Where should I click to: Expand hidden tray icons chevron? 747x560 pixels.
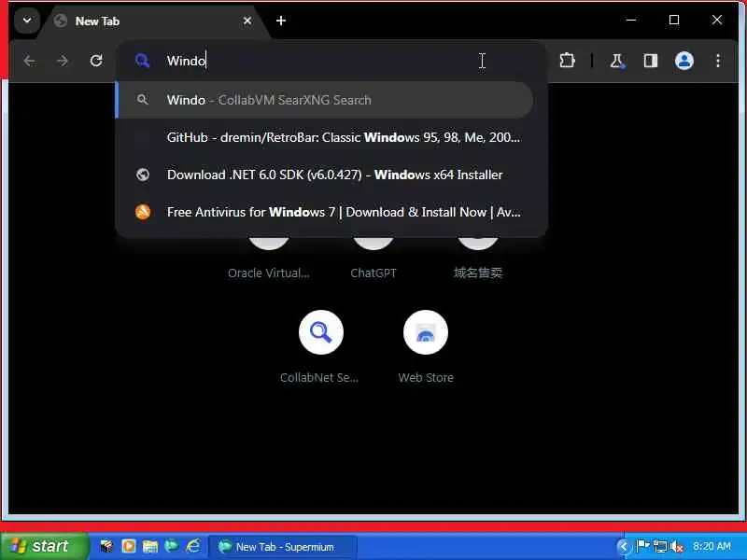(x=623, y=546)
